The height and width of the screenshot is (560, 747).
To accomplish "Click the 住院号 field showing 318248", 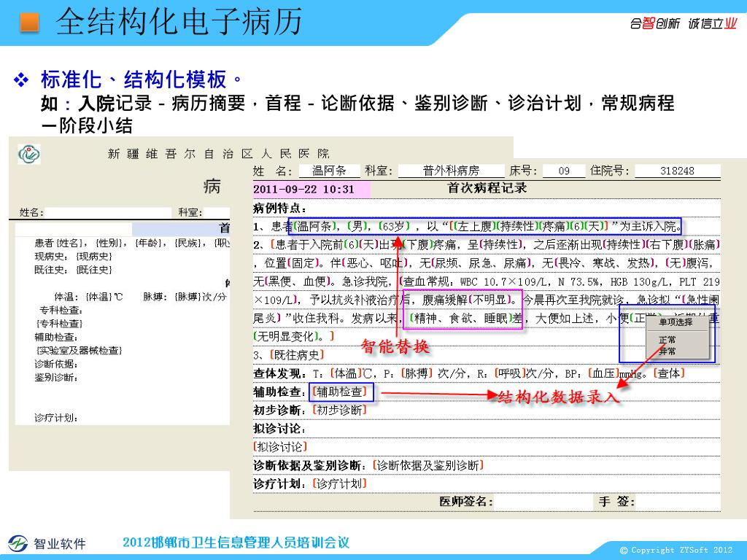I will pyautogui.click(x=678, y=171).
